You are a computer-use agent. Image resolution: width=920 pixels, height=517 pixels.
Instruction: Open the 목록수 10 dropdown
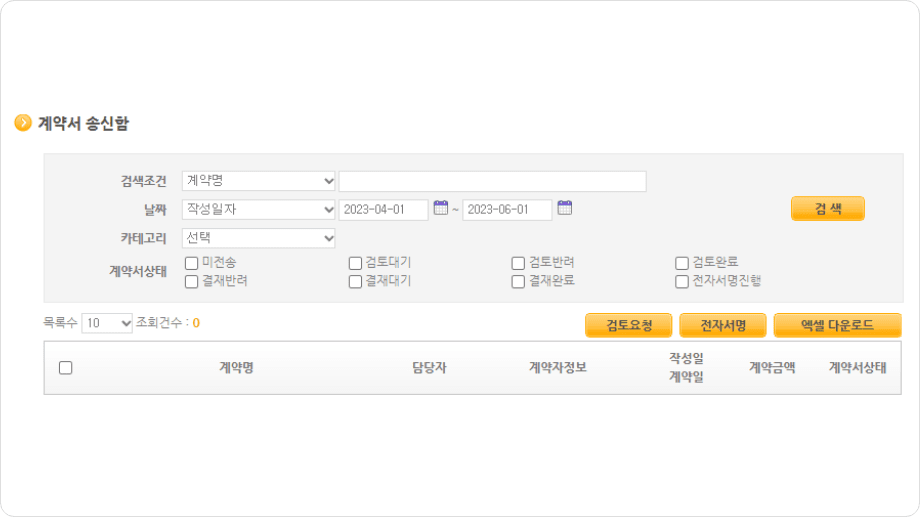click(x=107, y=323)
